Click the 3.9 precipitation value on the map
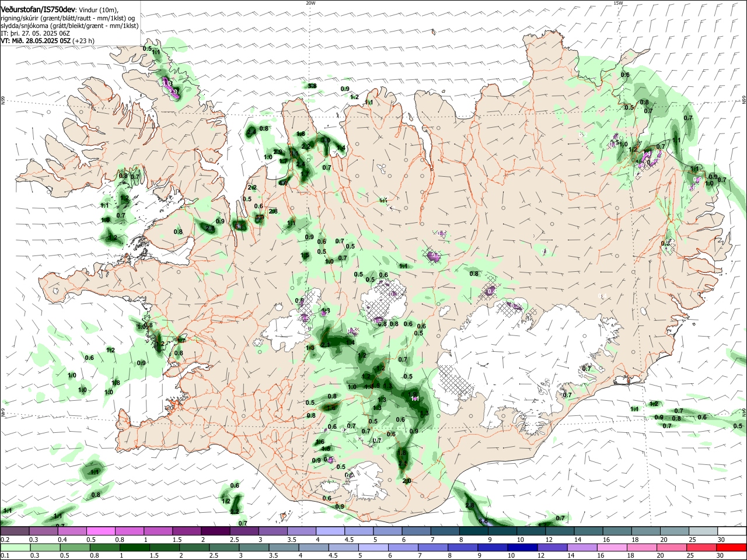 [x=260, y=217]
